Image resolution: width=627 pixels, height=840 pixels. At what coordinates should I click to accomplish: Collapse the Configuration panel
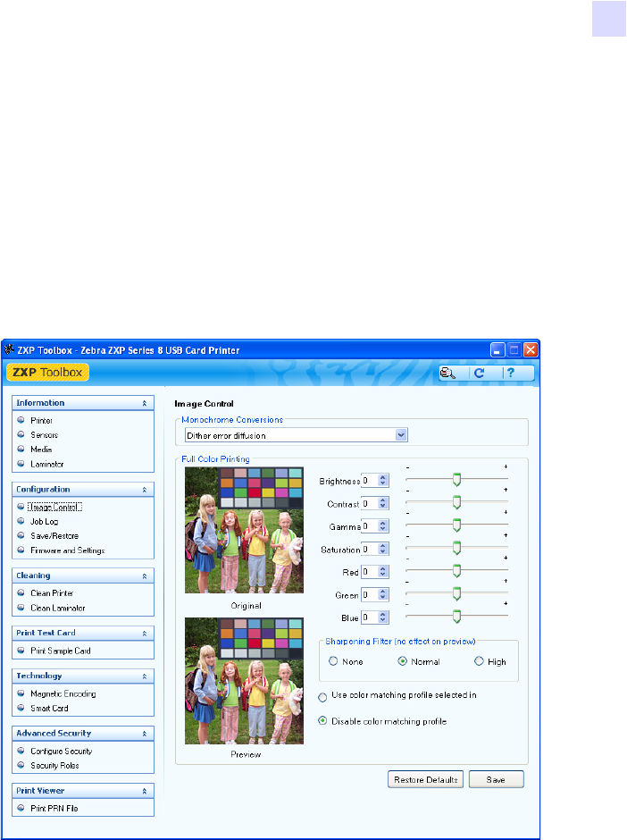[144, 490]
